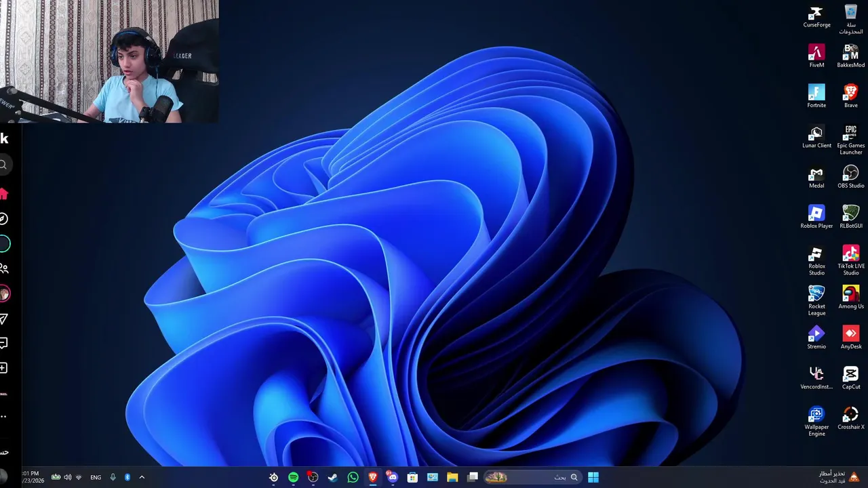Launch BakkesMod from the desktop

pos(850,56)
